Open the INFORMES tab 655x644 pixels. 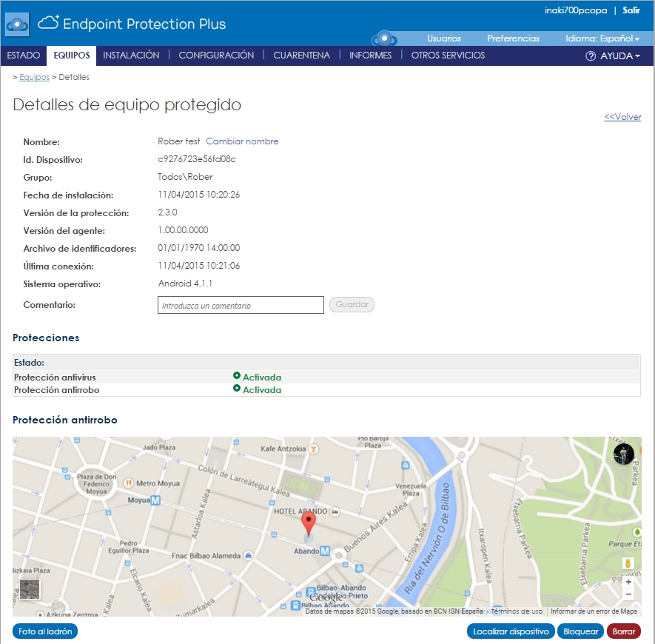point(371,56)
